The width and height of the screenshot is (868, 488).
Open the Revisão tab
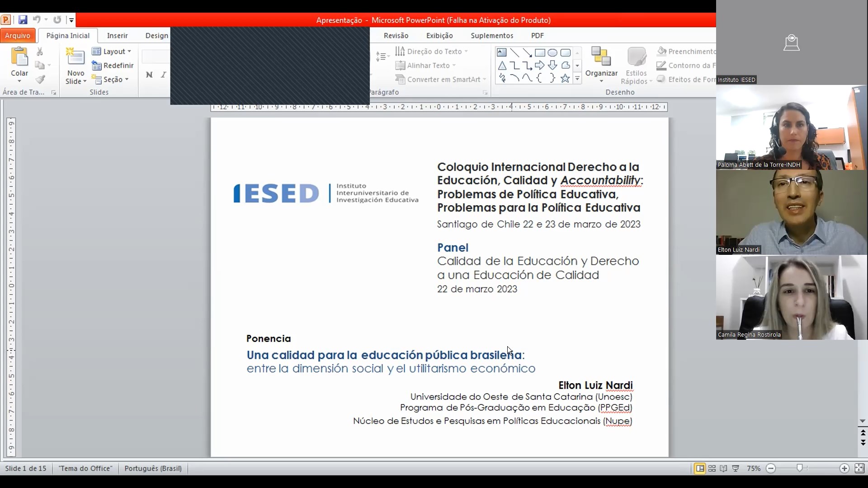coord(396,35)
